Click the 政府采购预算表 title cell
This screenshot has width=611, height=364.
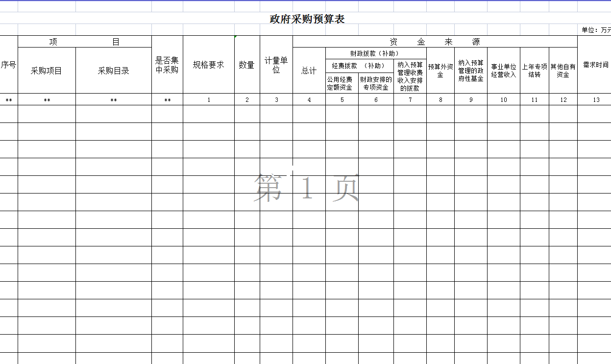pyautogui.click(x=307, y=19)
